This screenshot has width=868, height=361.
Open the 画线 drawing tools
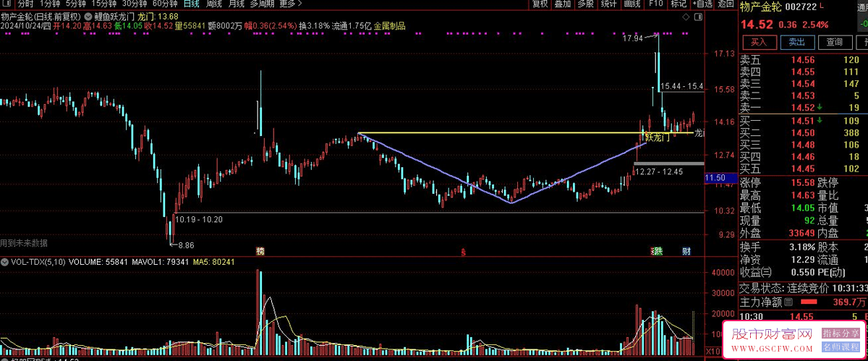[x=632, y=4]
